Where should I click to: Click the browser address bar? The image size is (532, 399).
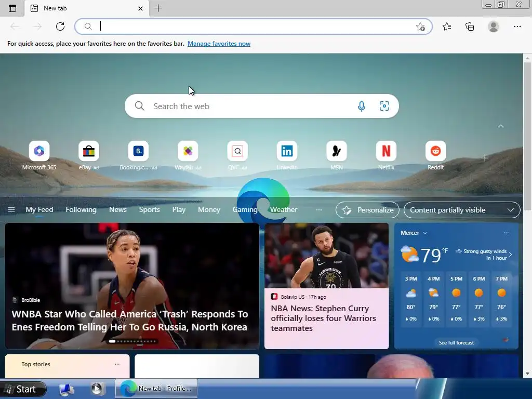[x=254, y=26]
